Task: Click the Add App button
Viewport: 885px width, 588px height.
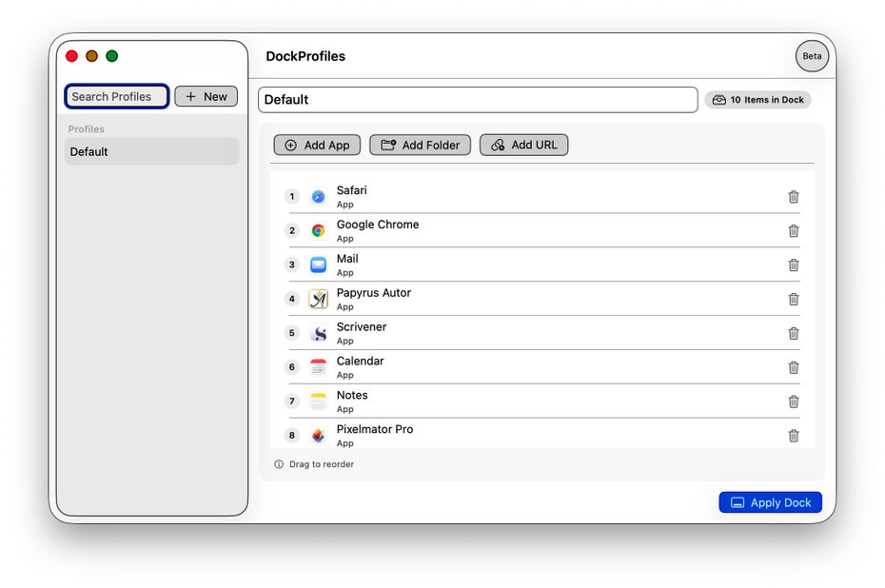Action: click(317, 145)
